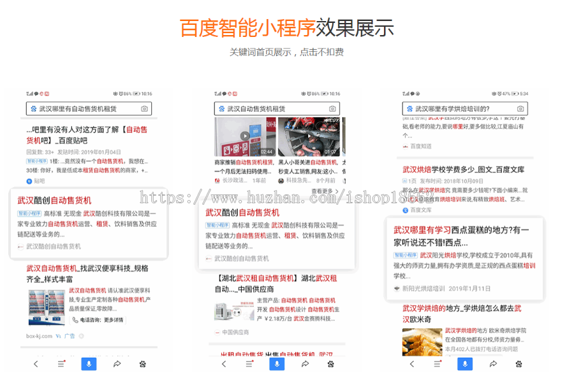The image size is (574, 392).
Task: Click Baidu paw logo beside 武汉哪里有自动售货机租赁 query
Action: (34, 109)
